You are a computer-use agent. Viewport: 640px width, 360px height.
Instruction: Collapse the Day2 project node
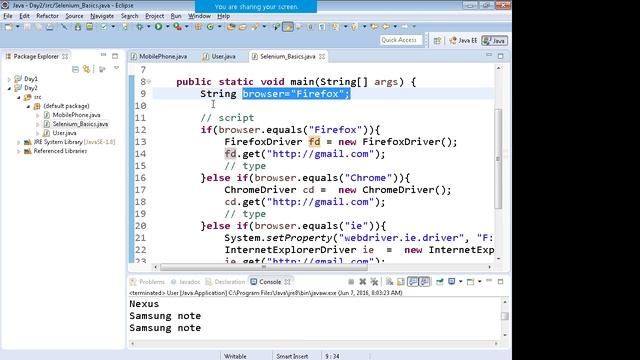[9, 88]
